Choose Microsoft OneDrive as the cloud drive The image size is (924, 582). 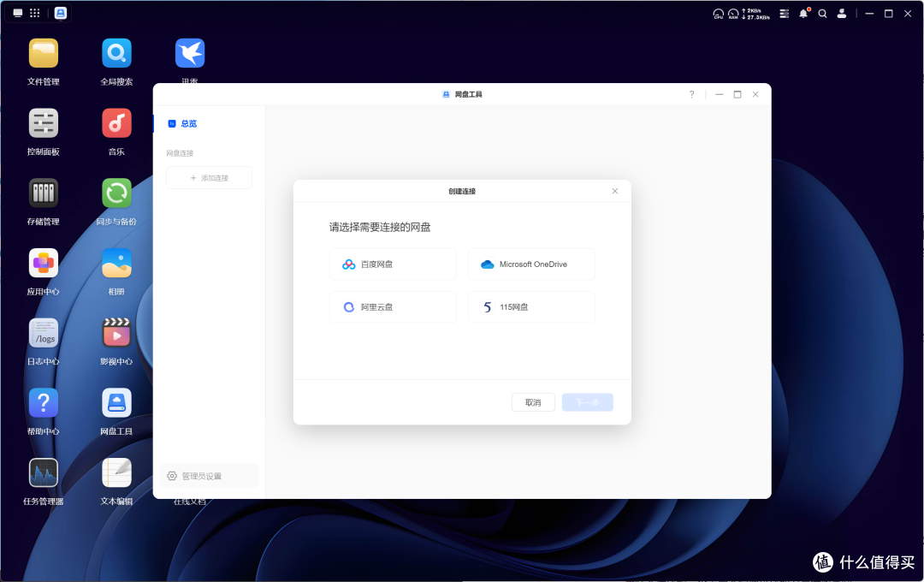(x=531, y=264)
